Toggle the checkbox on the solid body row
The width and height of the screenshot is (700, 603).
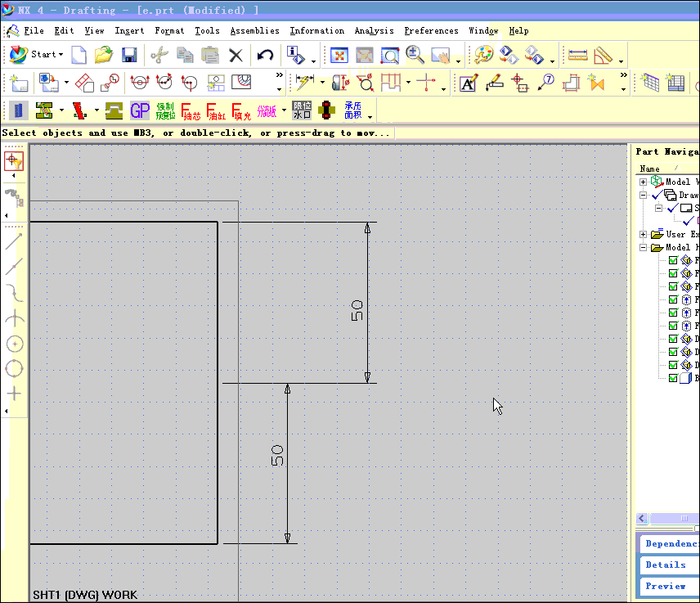click(673, 378)
